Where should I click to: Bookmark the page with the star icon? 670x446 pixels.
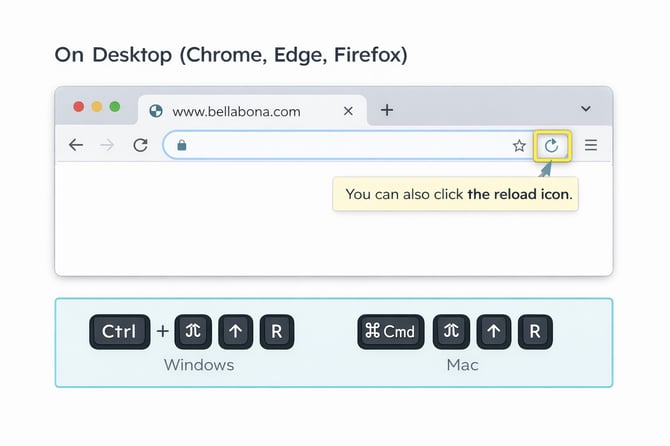[519, 146]
